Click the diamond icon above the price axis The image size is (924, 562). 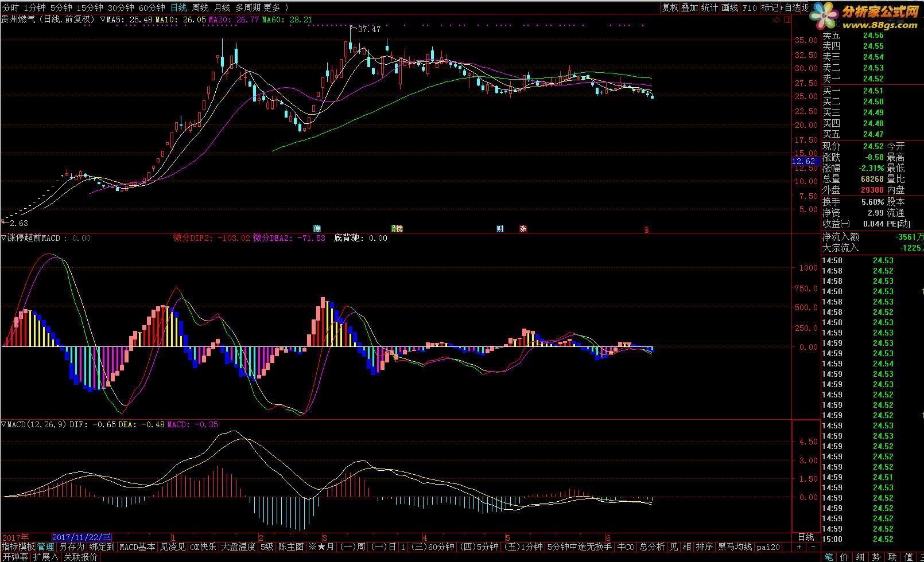[777, 19]
